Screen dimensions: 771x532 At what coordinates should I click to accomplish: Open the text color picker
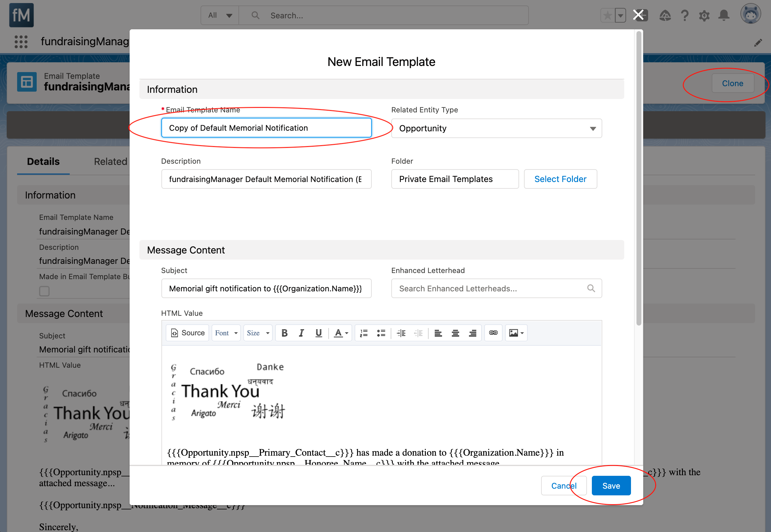tap(341, 333)
